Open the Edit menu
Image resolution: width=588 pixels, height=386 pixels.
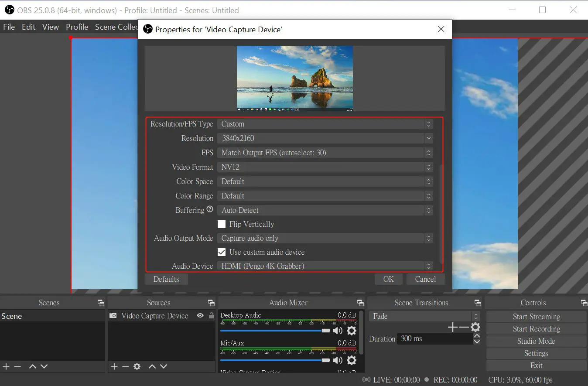(x=28, y=27)
